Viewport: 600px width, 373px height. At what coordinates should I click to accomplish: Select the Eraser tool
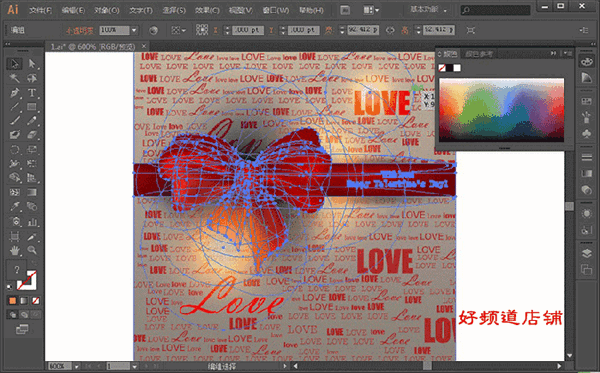click(x=32, y=135)
